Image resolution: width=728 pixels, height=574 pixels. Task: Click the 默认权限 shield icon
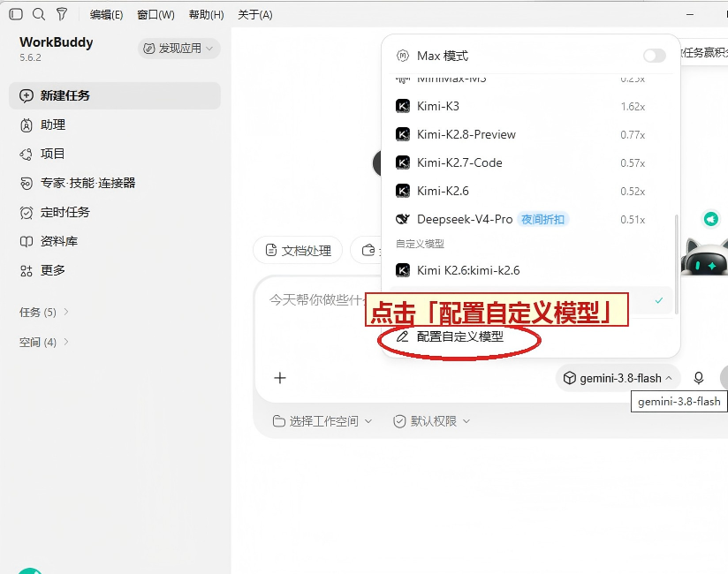coord(399,421)
